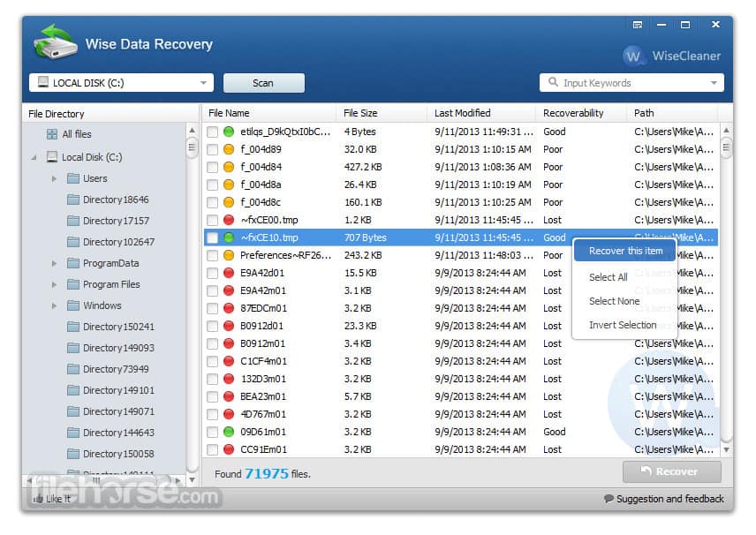The image size is (756, 535).
Task: Click the red status dot of ~fxCE00.tmp
Action: coord(229,220)
